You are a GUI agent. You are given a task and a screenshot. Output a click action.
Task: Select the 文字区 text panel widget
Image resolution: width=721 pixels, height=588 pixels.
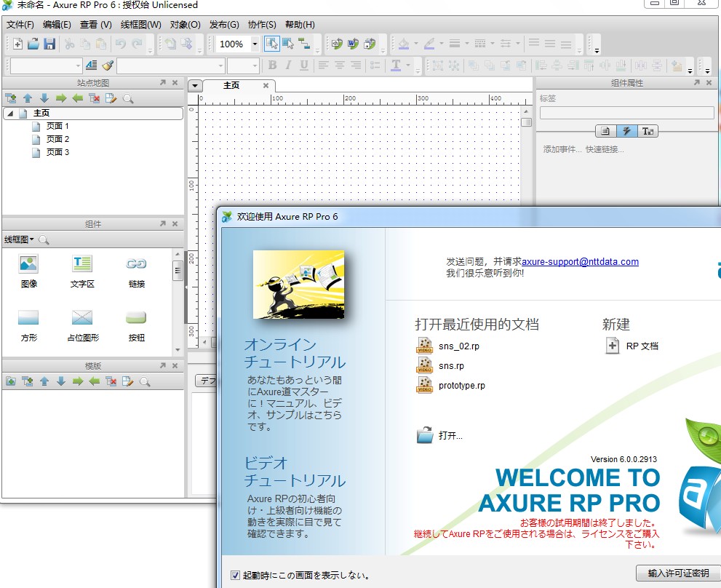[82, 271]
